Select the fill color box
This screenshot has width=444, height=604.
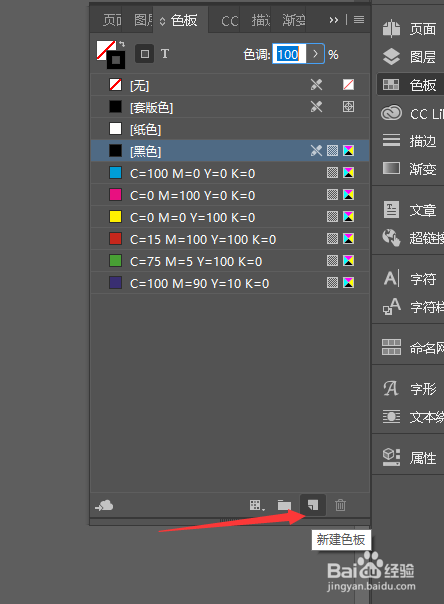pos(105,49)
